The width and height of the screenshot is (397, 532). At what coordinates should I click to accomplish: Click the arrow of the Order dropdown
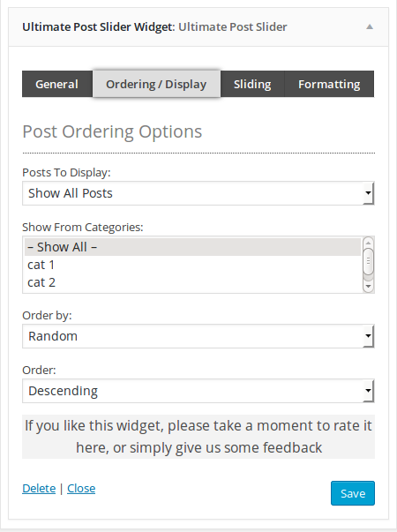tap(369, 391)
